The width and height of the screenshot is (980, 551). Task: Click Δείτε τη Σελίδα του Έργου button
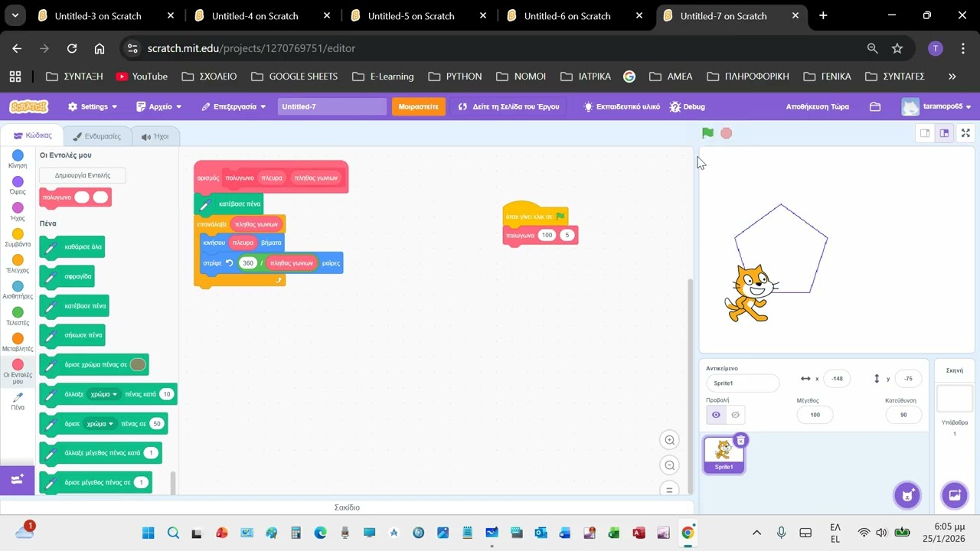508,106
